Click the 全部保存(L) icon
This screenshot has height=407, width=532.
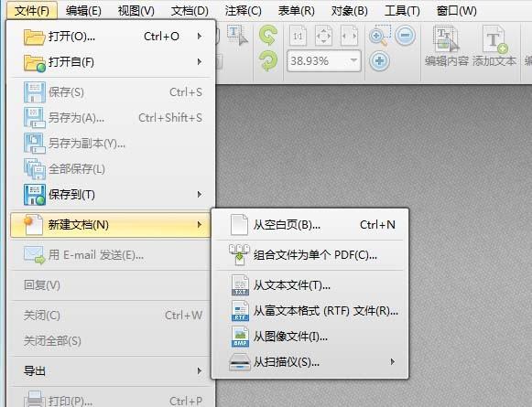34,168
